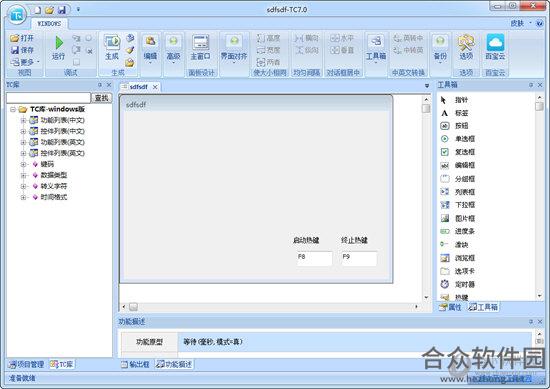The height and width of the screenshot is (389, 550).
Task: Switch to the 输出框 output tab
Action: pos(135,364)
